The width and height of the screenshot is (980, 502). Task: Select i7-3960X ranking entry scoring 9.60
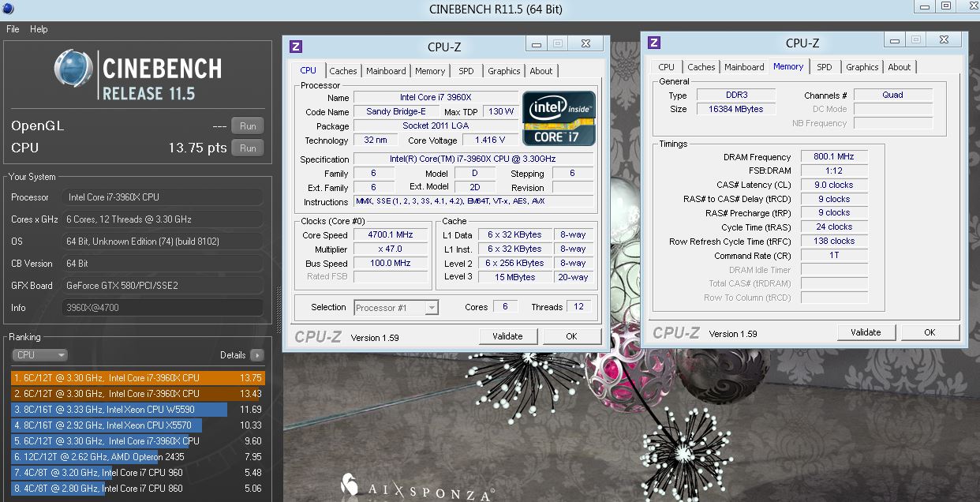point(138,441)
